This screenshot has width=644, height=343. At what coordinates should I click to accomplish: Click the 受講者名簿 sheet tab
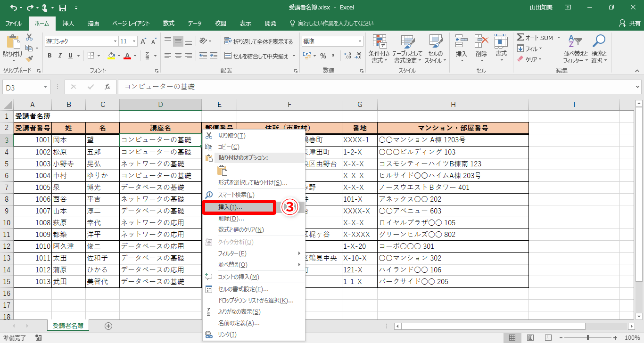68,326
